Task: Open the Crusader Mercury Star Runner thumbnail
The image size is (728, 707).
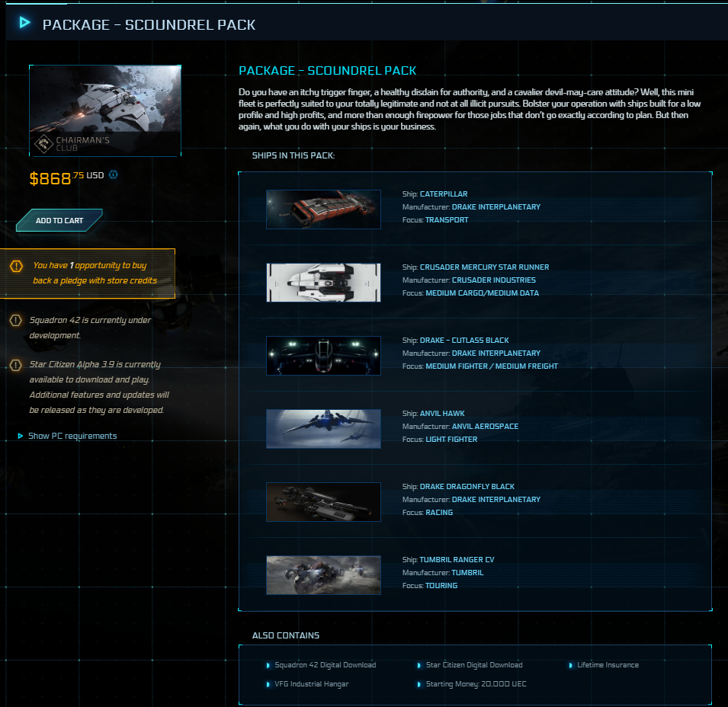Action: [x=323, y=283]
